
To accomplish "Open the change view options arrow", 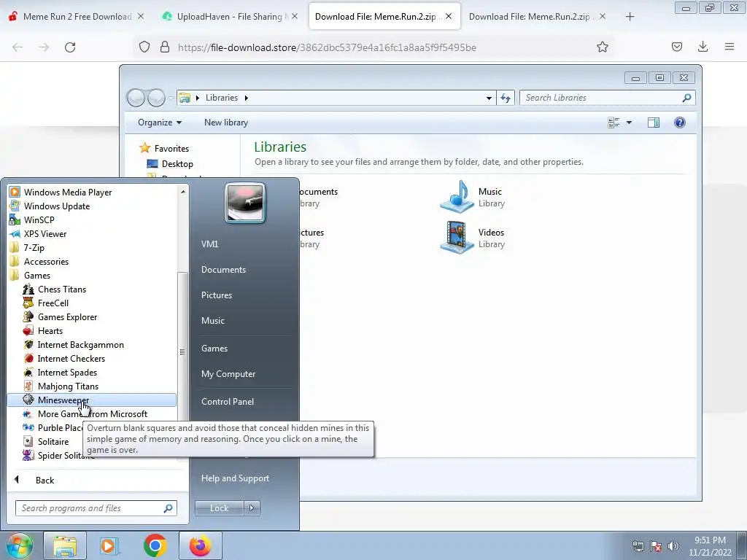I will [x=629, y=122].
